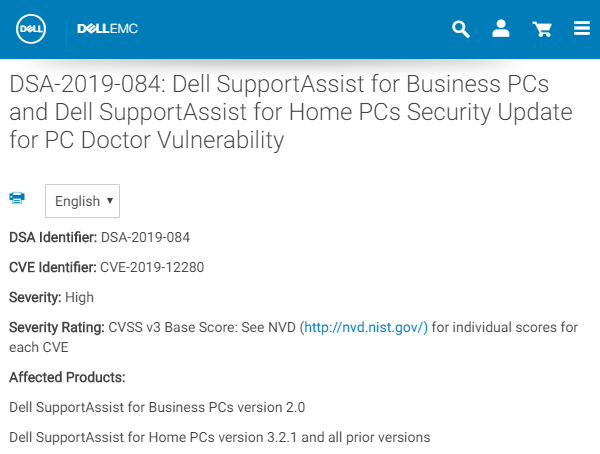View the shopping cart
Image resolution: width=600 pixels, height=454 pixels.
tap(543, 29)
